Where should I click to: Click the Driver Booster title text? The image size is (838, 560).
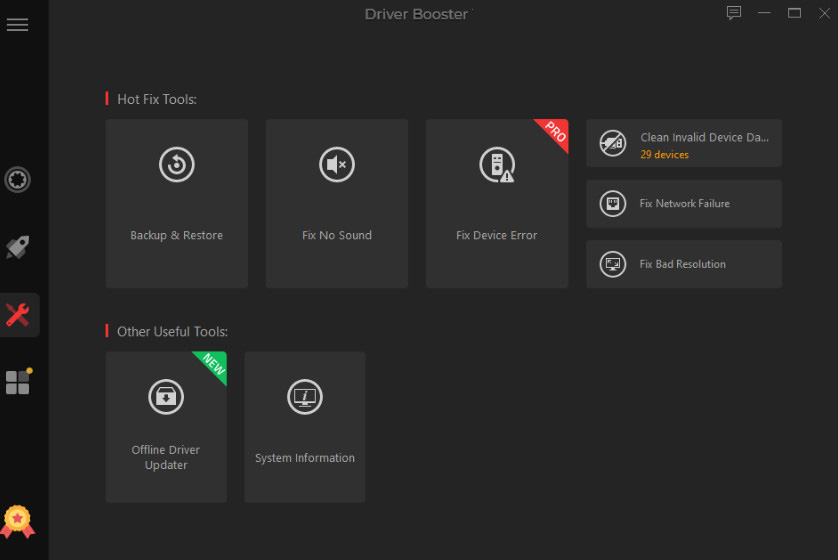click(x=416, y=14)
